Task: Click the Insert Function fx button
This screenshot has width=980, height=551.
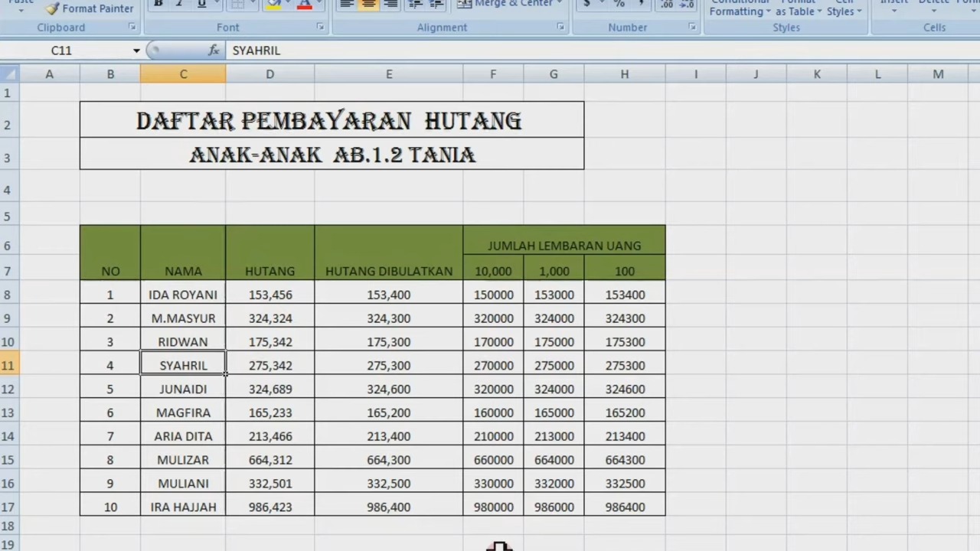Action: (x=214, y=51)
